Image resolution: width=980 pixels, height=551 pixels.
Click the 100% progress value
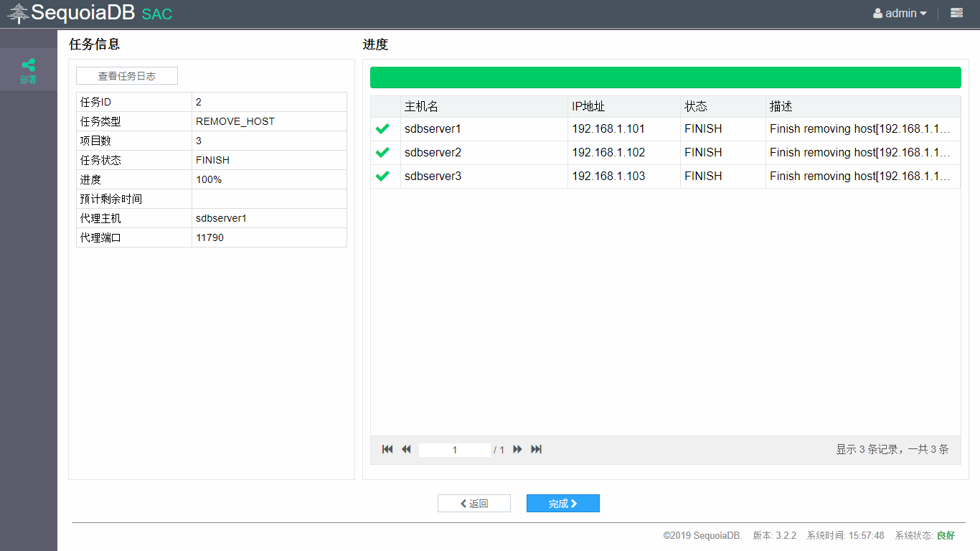[x=209, y=179]
